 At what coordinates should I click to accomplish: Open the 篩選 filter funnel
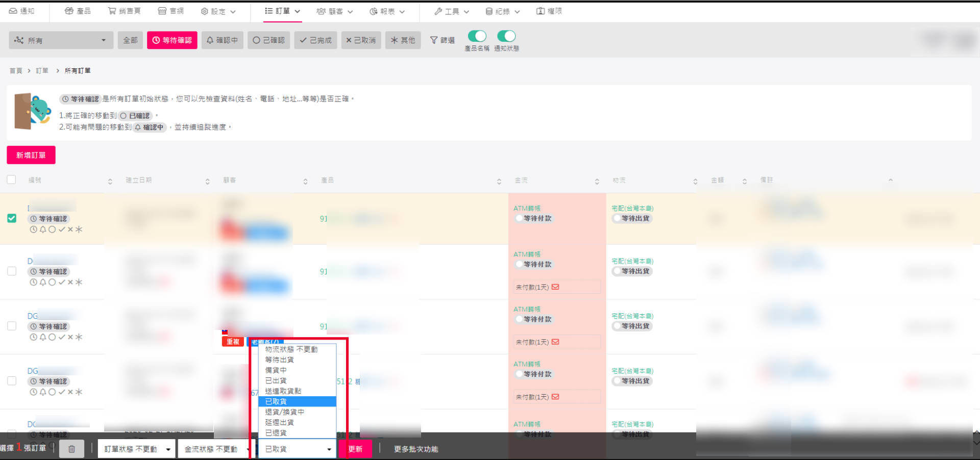[442, 40]
